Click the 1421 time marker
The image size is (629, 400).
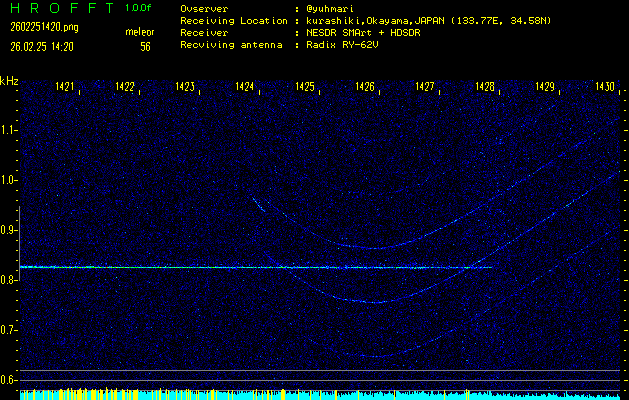[x=65, y=87]
